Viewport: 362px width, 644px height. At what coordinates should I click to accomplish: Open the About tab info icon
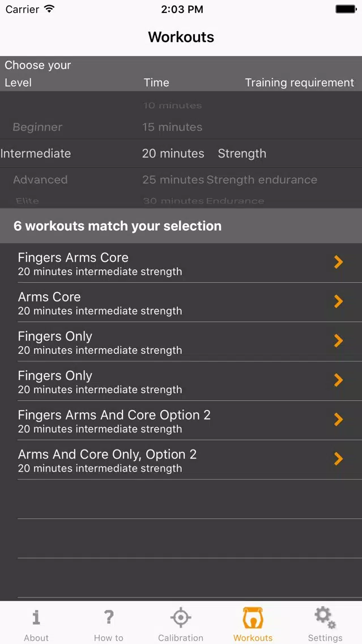36,617
